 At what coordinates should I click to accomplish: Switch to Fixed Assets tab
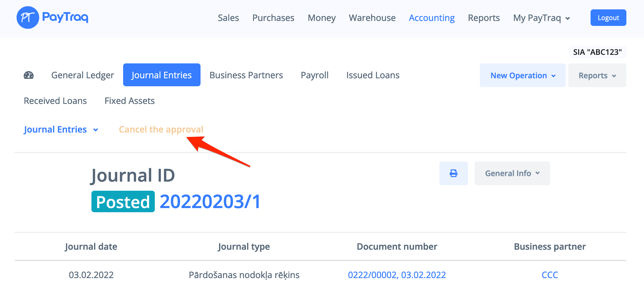[129, 101]
